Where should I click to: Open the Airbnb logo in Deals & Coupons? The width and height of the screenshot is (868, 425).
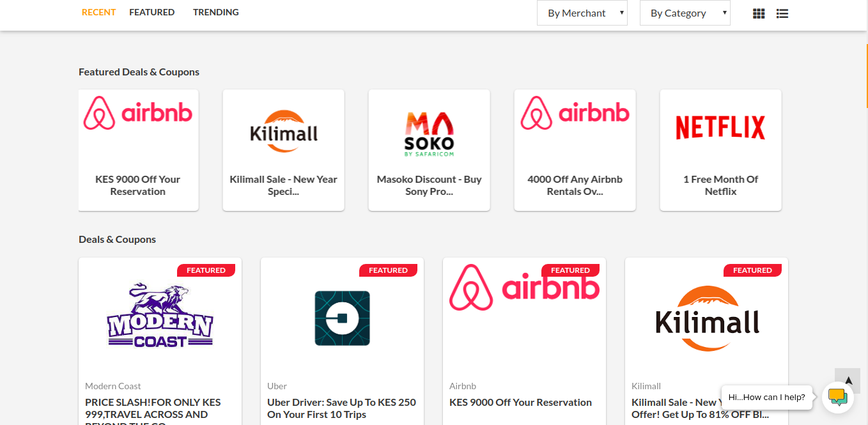tap(525, 288)
